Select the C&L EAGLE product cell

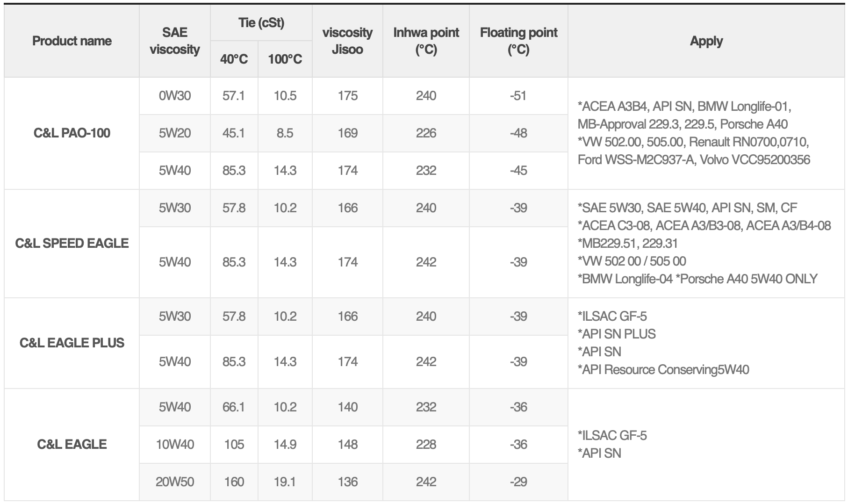click(x=72, y=444)
